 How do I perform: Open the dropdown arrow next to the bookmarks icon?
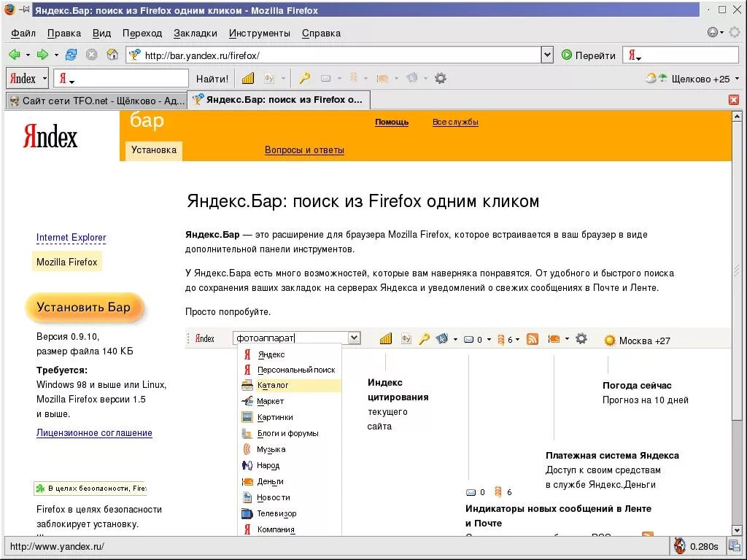click(x=425, y=79)
